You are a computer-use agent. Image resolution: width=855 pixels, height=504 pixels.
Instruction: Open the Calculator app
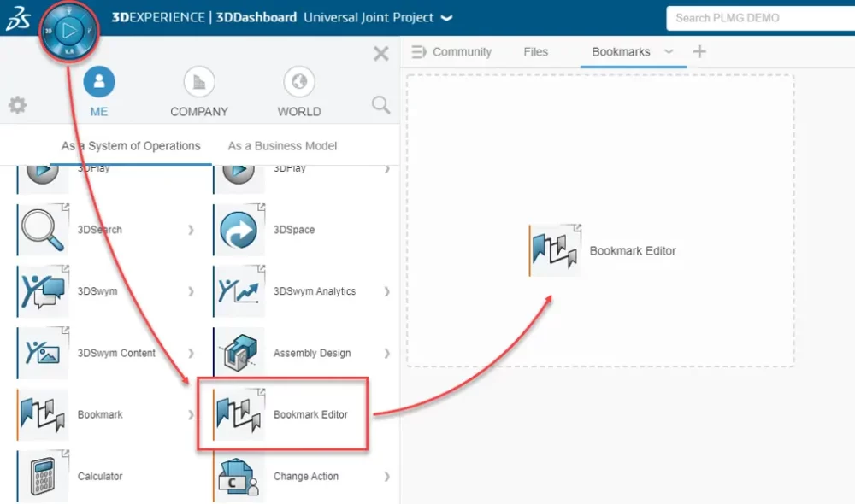click(43, 476)
